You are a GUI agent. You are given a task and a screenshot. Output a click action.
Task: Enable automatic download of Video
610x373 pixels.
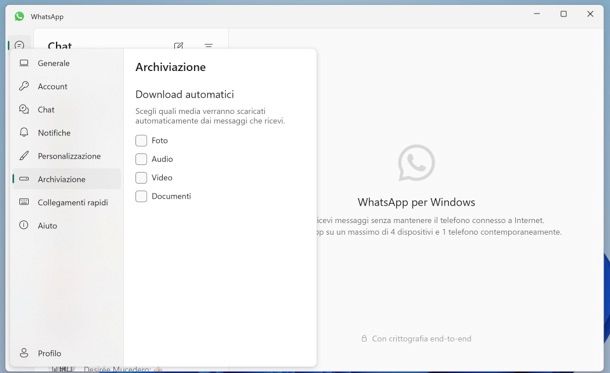141,178
